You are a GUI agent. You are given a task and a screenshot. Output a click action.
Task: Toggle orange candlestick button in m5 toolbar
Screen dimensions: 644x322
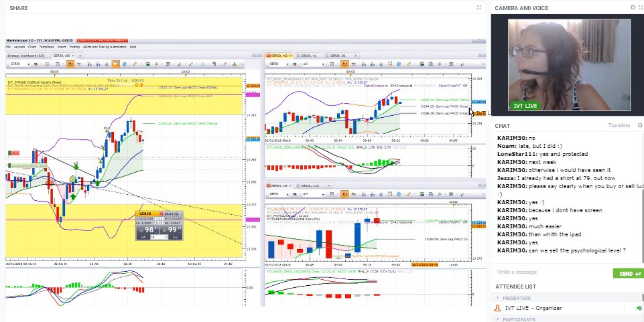click(345, 194)
